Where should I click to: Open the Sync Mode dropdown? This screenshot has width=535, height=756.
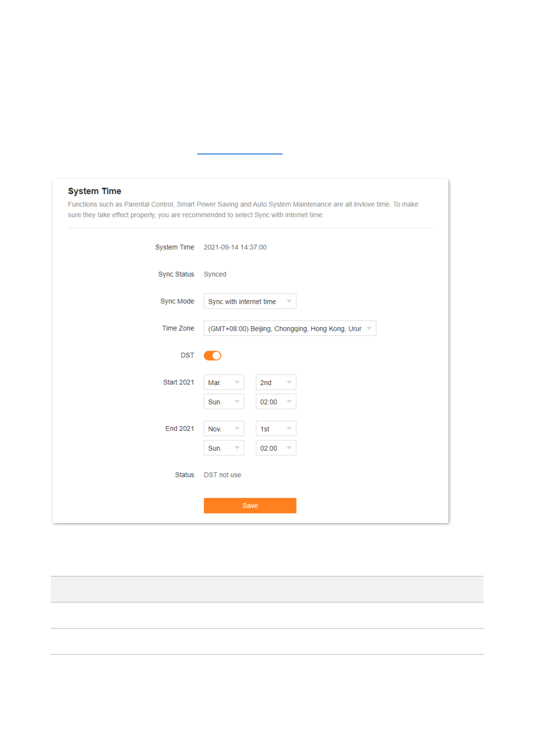[x=250, y=301]
